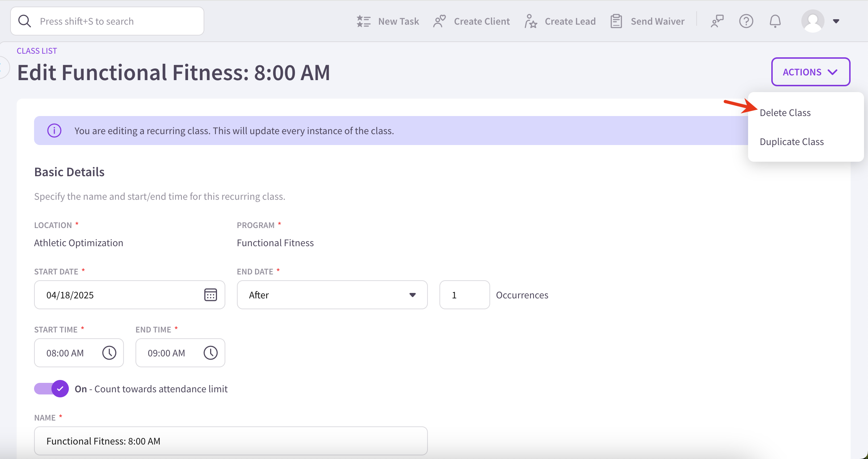Click the End Time field 09:00 AM
868x459 pixels.
click(x=180, y=353)
